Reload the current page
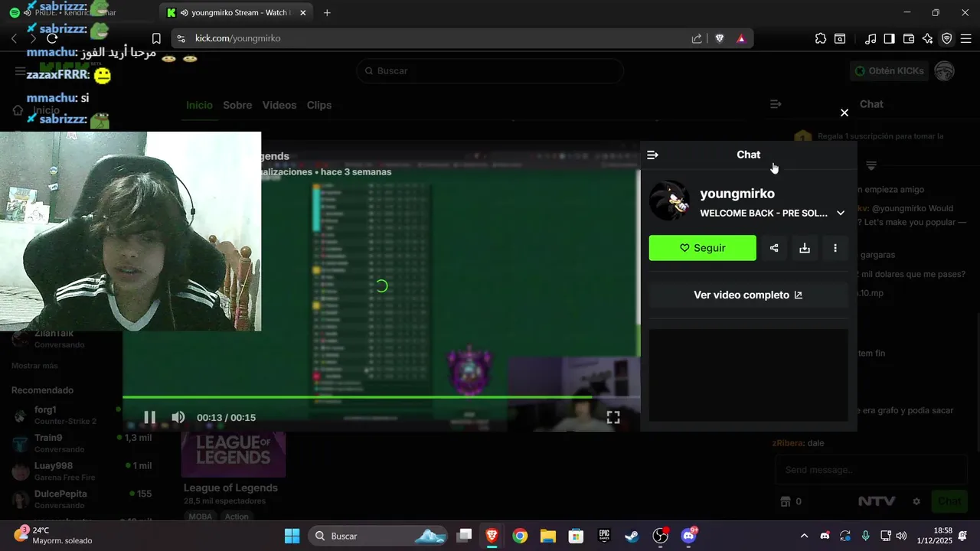The height and width of the screenshot is (551, 980). click(52, 38)
